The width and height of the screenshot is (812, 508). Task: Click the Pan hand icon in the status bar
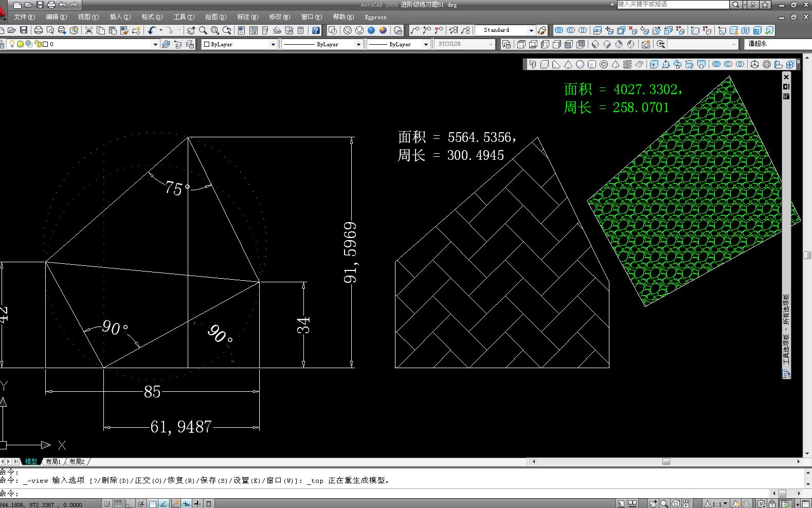point(653,504)
